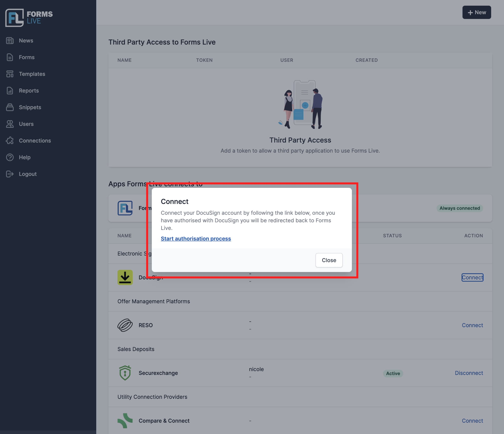This screenshot has height=434, width=504.
Task: Open Connections from the sidebar menu
Action: point(35,141)
